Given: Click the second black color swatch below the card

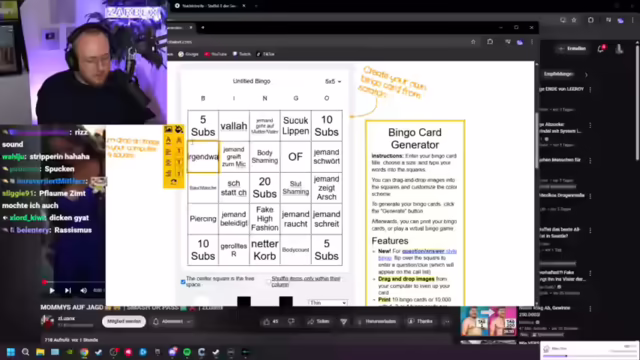Looking at the screenshot, I should pyautogui.click(x=286, y=301).
